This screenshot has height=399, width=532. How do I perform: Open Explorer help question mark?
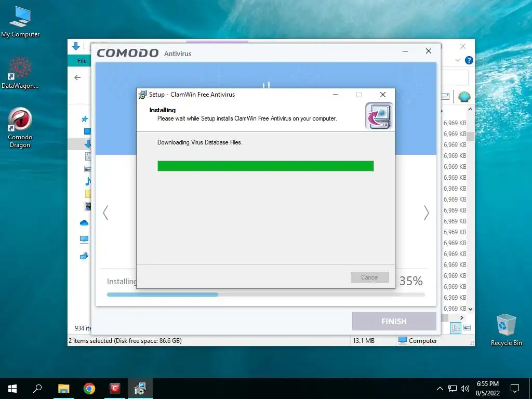(469, 60)
